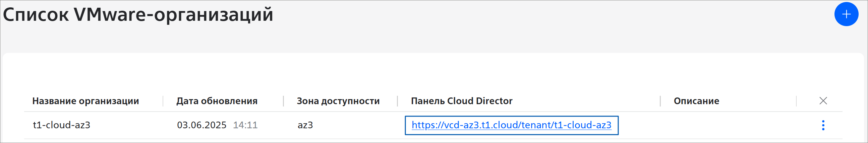Viewport: 868px width, 143px height.
Task: Click the blue plus button to add organization
Action: (846, 14)
